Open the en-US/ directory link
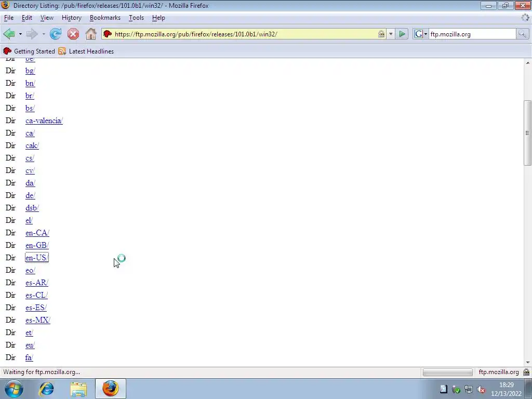 (37, 258)
